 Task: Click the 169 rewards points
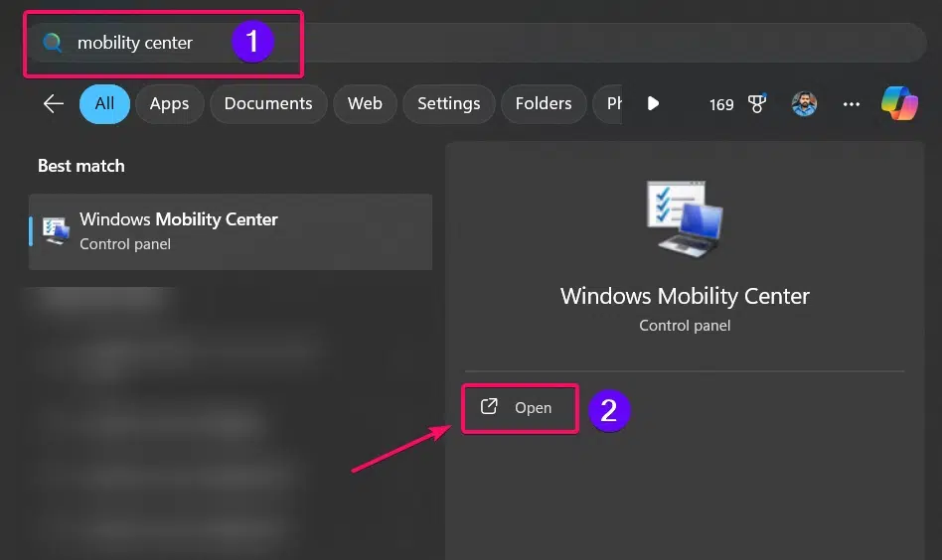pyautogui.click(x=721, y=105)
